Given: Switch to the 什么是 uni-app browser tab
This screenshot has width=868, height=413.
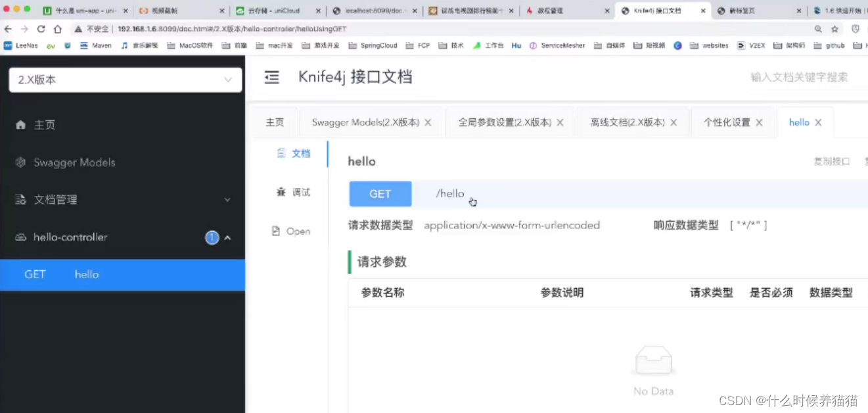Looking at the screenshot, I should tap(85, 11).
